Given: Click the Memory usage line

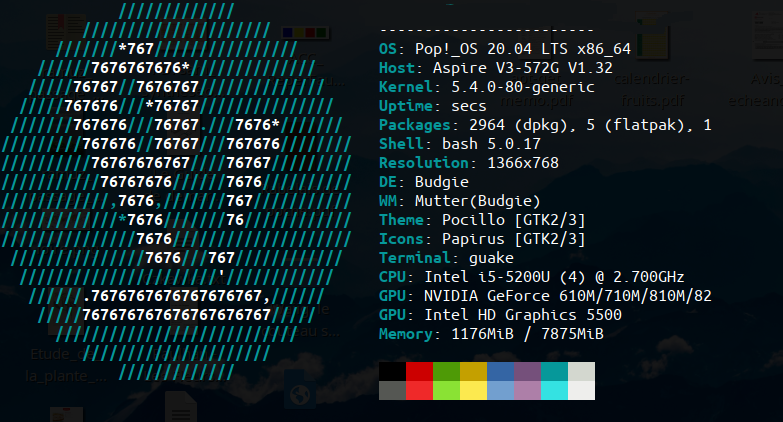Looking at the screenshot, I should pyautogui.click(x=491, y=333).
